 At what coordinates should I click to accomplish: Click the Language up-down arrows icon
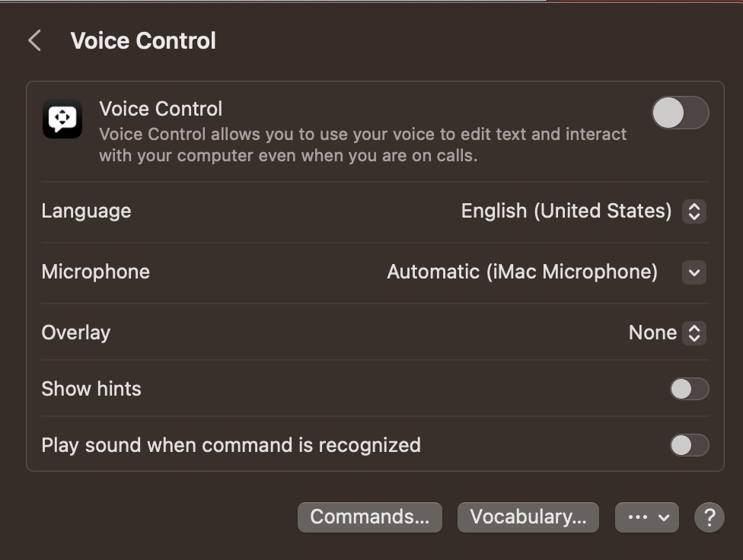[694, 211]
